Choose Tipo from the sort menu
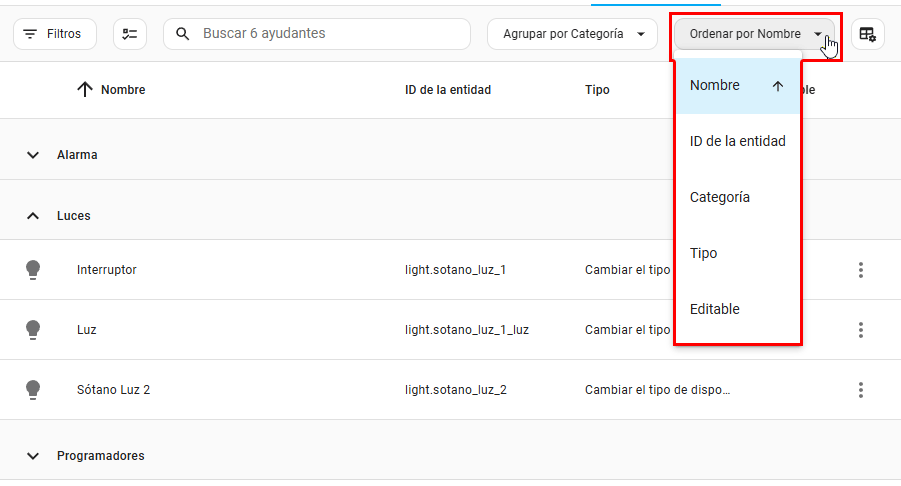The width and height of the screenshot is (901, 486). tap(737, 254)
